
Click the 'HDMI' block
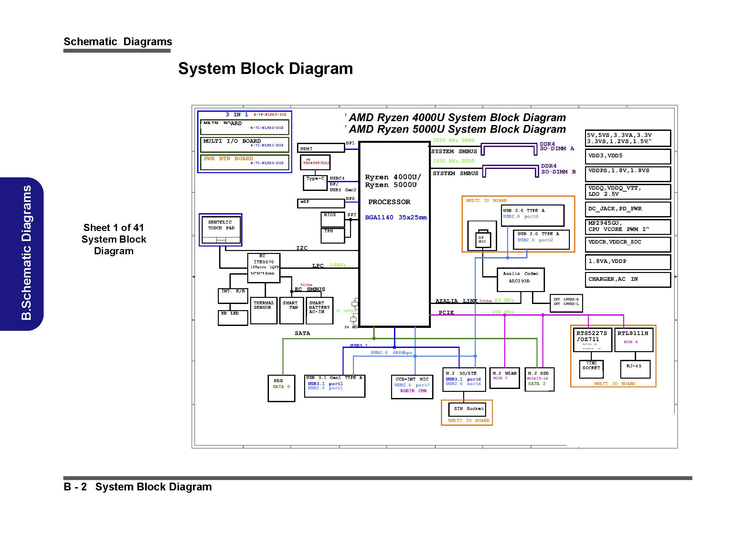click(321, 148)
